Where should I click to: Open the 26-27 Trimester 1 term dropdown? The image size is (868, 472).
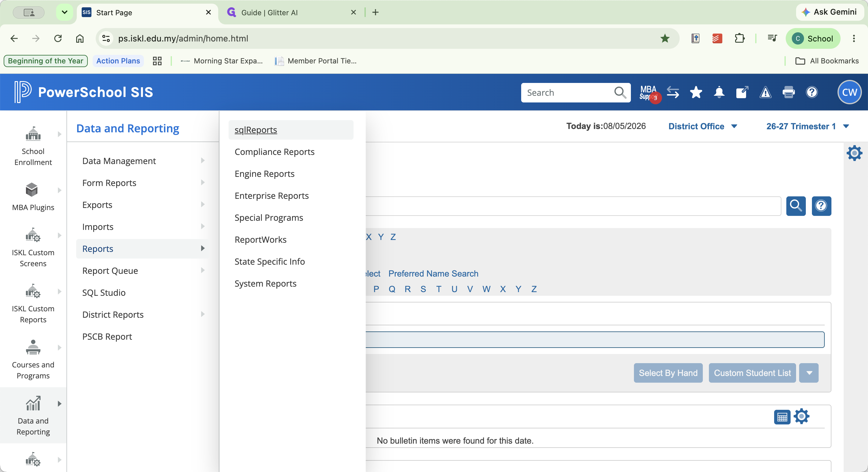pyautogui.click(x=807, y=126)
